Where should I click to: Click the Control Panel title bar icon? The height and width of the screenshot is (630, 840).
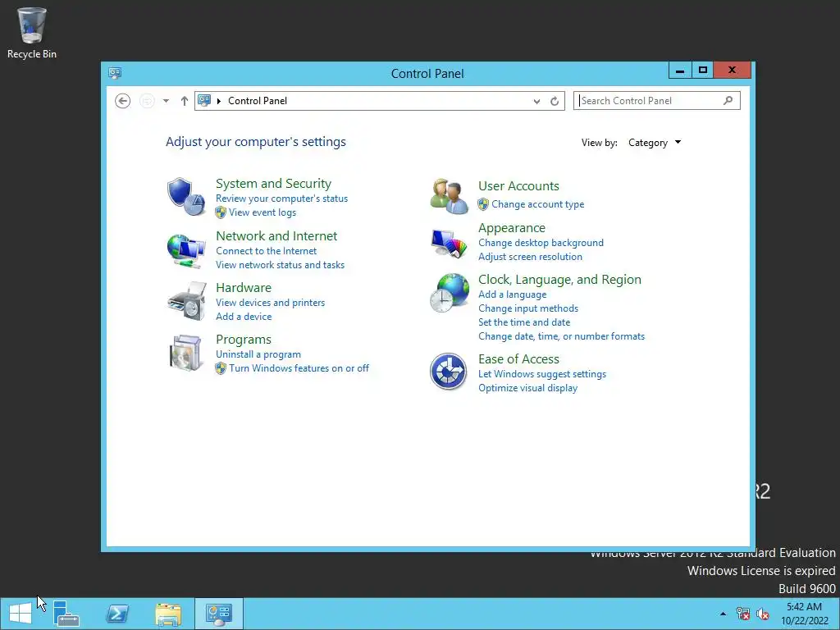tap(115, 73)
